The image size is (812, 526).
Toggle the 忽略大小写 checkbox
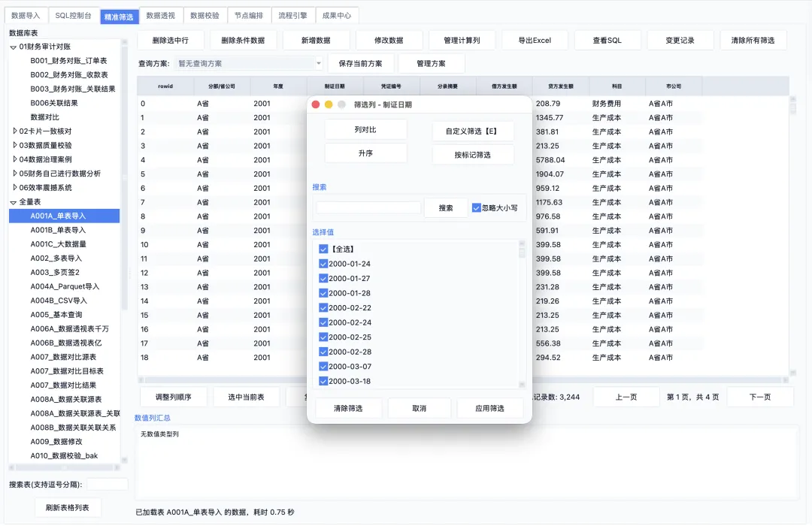[477, 207]
